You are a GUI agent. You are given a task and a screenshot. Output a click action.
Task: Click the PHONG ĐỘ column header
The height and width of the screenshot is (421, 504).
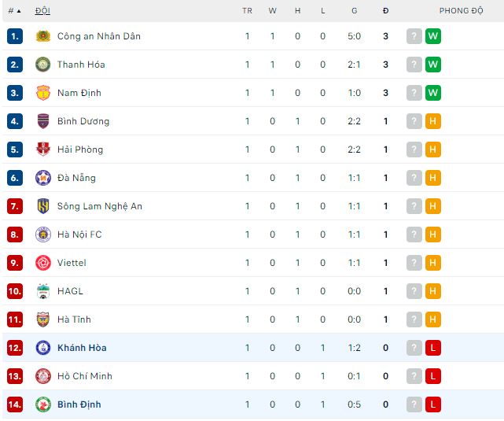pyautogui.click(x=461, y=11)
